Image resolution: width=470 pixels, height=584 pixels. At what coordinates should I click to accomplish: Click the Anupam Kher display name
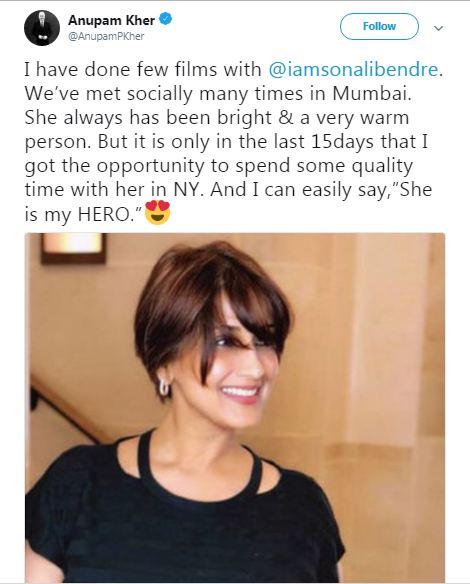(111, 20)
